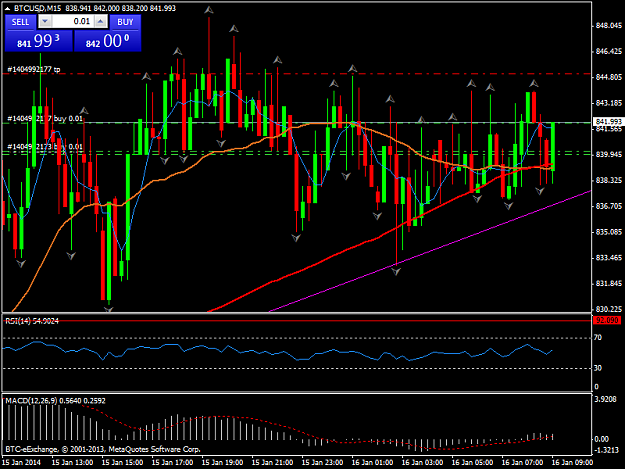Select the lower buy 0.01 order label

tap(45, 147)
